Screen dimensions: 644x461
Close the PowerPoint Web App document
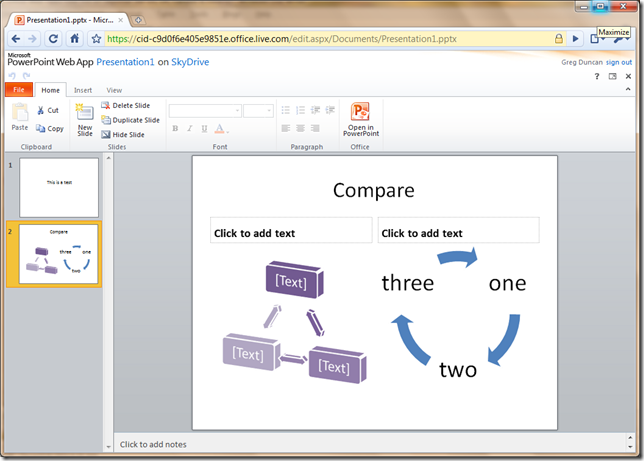click(x=628, y=76)
